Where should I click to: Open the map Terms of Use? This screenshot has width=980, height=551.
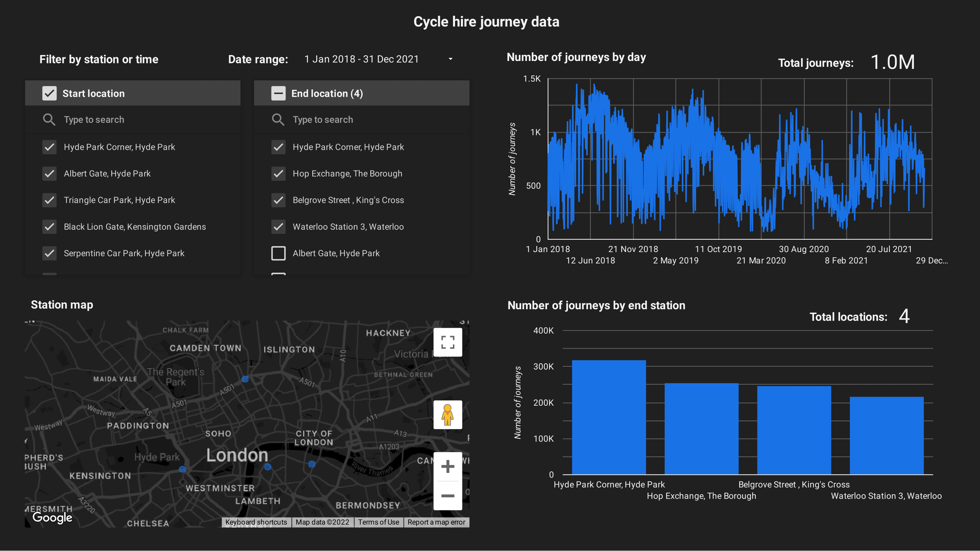(x=379, y=522)
